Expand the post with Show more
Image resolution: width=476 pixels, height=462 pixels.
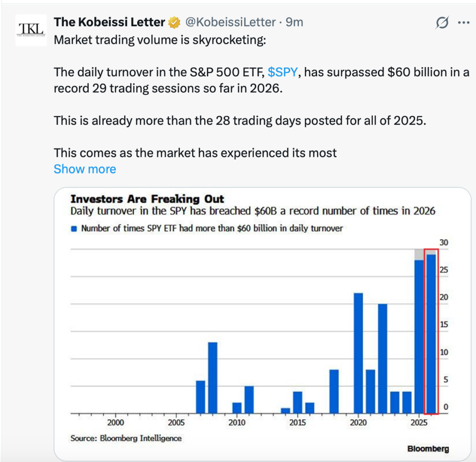click(85, 169)
